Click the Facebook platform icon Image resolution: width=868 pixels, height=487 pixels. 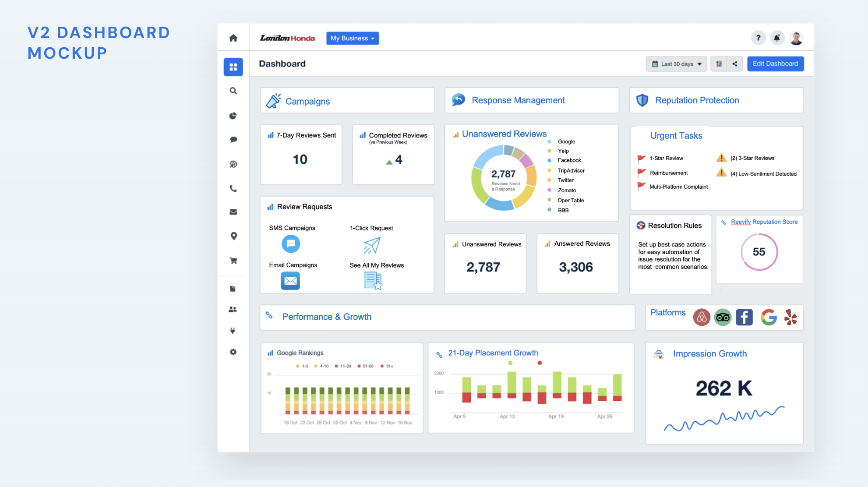[x=744, y=317]
